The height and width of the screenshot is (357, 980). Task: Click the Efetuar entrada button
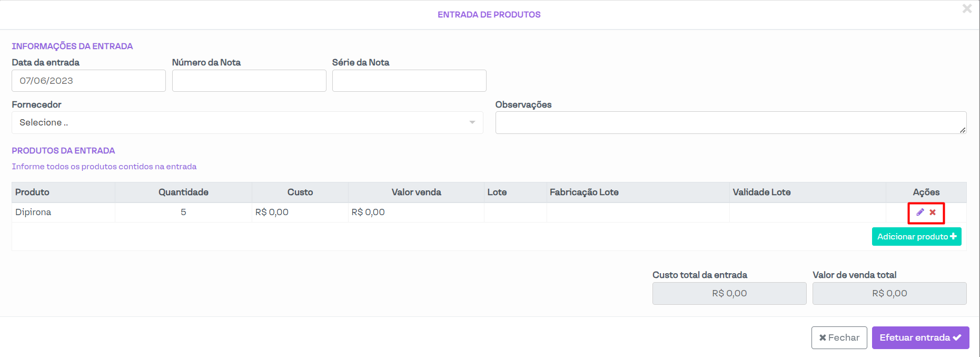(x=920, y=337)
